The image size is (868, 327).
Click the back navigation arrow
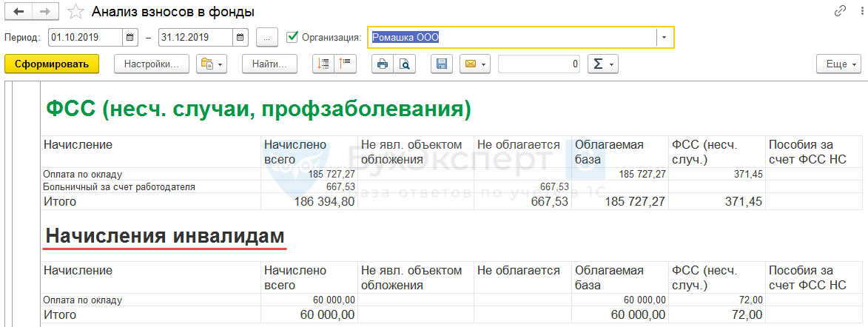18,12
